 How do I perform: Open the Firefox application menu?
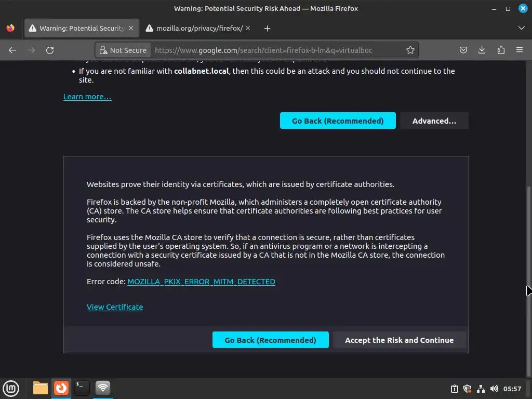click(520, 50)
